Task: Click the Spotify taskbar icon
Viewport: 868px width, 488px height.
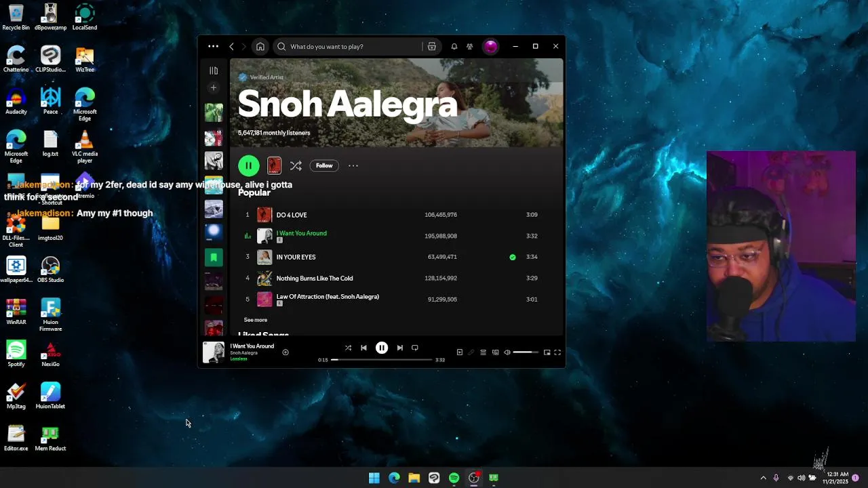Action: pyautogui.click(x=454, y=478)
